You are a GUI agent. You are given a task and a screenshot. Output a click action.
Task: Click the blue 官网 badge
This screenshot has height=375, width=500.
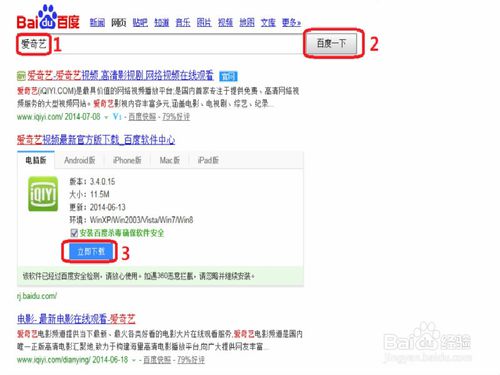pyautogui.click(x=228, y=76)
